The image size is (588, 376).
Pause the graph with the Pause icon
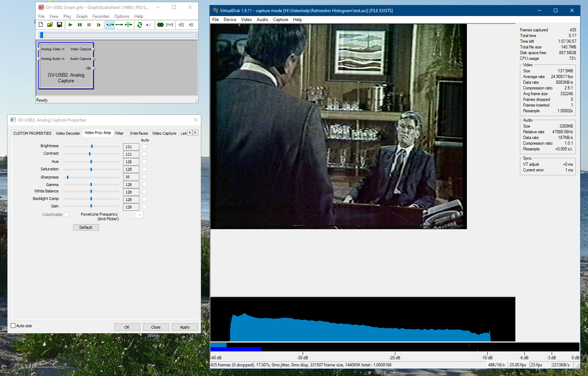[80, 25]
